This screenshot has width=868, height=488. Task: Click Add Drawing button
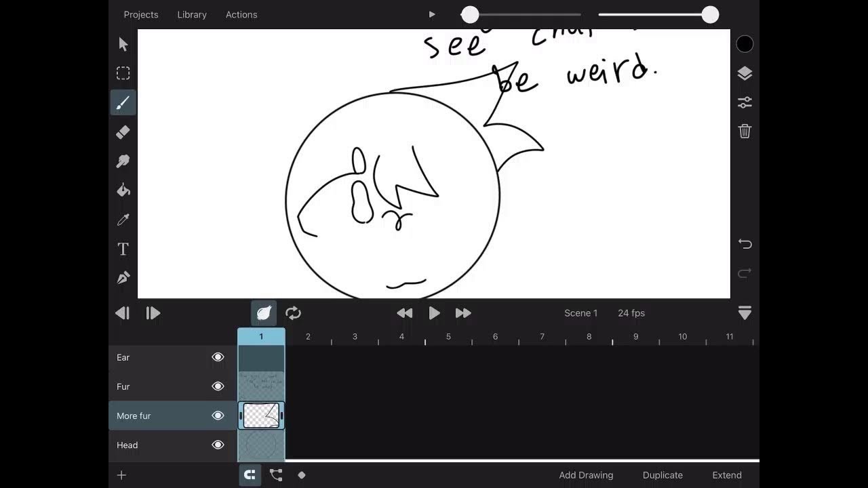pyautogui.click(x=586, y=475)
